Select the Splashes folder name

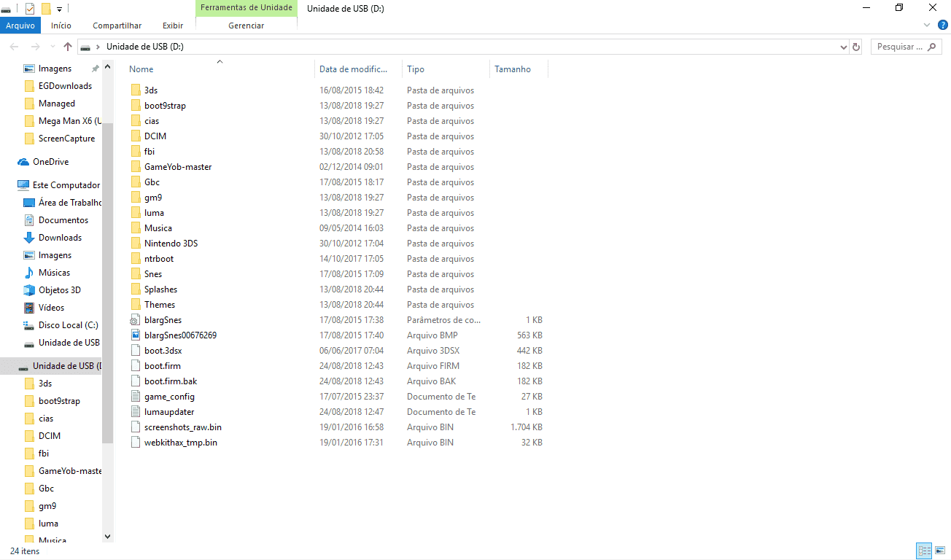pyautogui.click(x=160, y=289)
